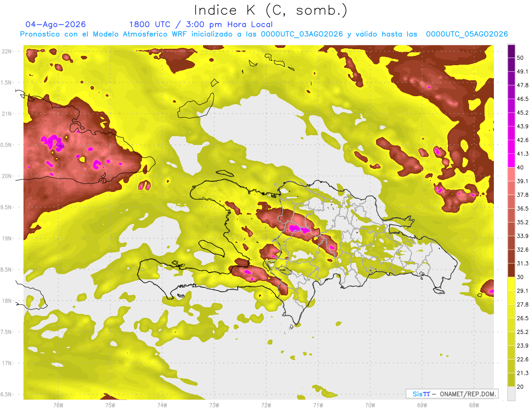Select the "9.5N" latitude tick label

pyautogui.click(x=7, y=207)
